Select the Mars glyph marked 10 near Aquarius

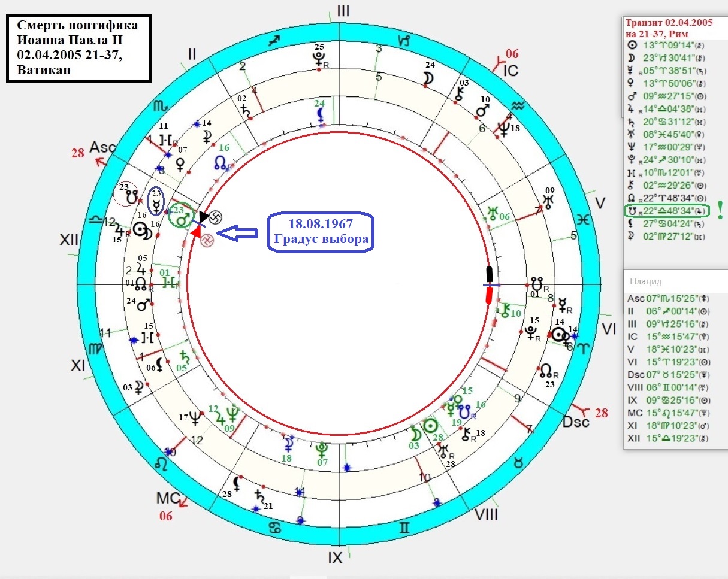(x=482, y=111)
